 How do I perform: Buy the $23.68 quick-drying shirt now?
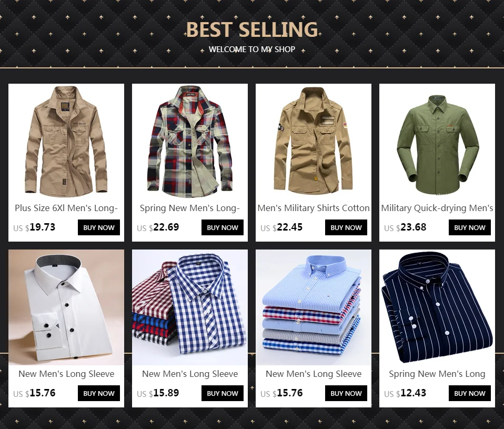click(x=470, y=227)
